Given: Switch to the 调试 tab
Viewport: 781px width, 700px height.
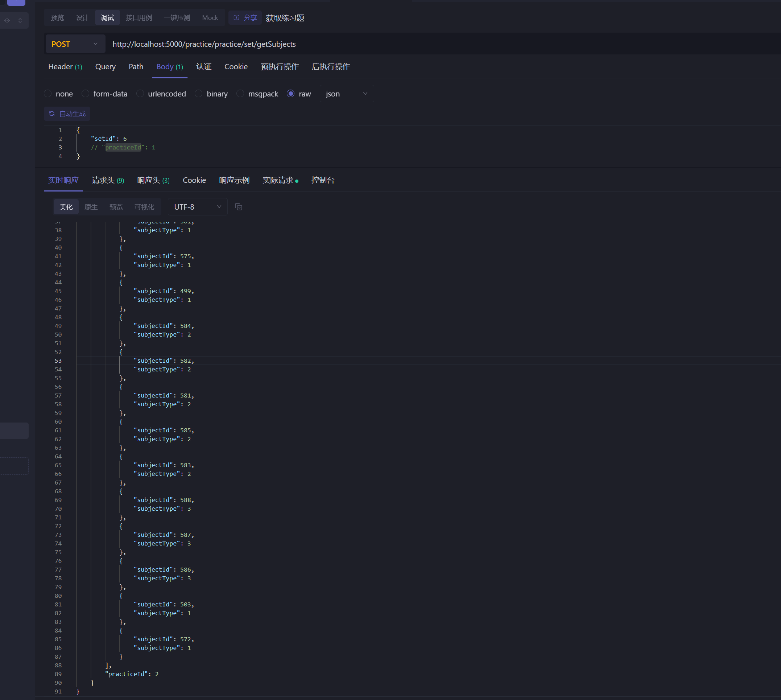Looking at the screenshot, I should 107,18.
